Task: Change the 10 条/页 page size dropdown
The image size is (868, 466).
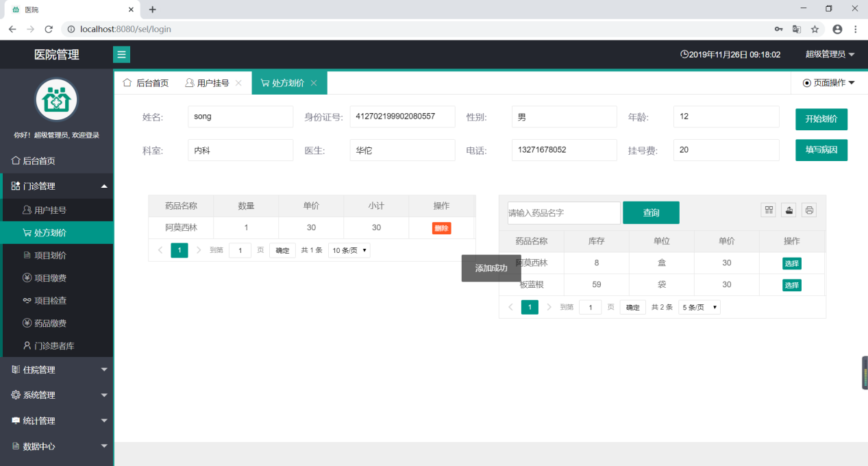Action: coord(349,250)
